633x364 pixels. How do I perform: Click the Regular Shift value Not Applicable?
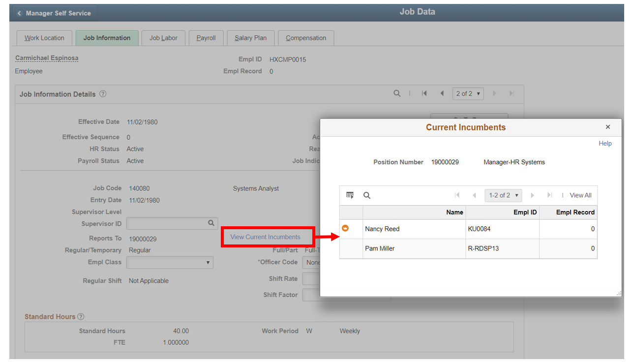(x=149, y=281)
